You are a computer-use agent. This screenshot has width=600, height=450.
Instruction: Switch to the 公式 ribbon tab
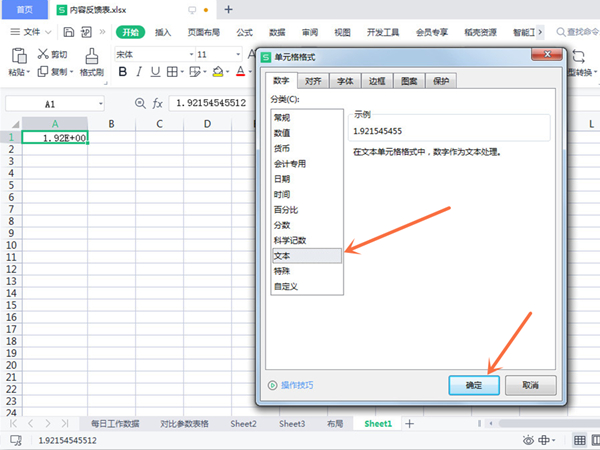coord(244,33)
